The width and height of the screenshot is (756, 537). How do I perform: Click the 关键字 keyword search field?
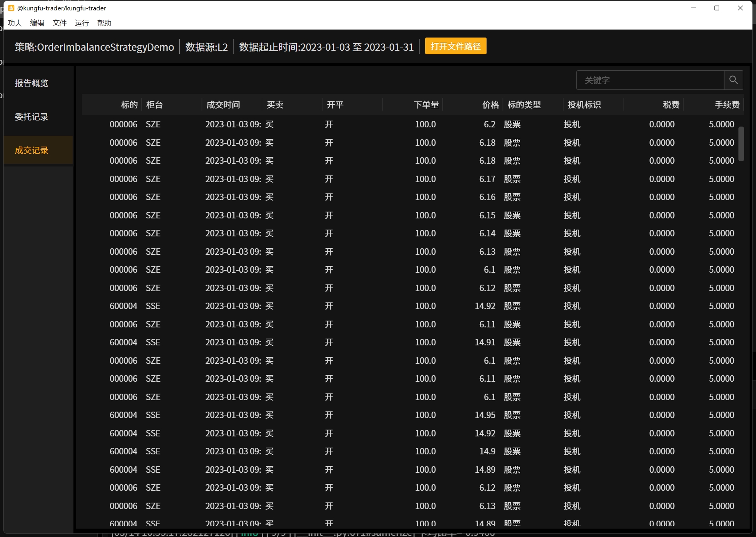[x=650, y=80]
